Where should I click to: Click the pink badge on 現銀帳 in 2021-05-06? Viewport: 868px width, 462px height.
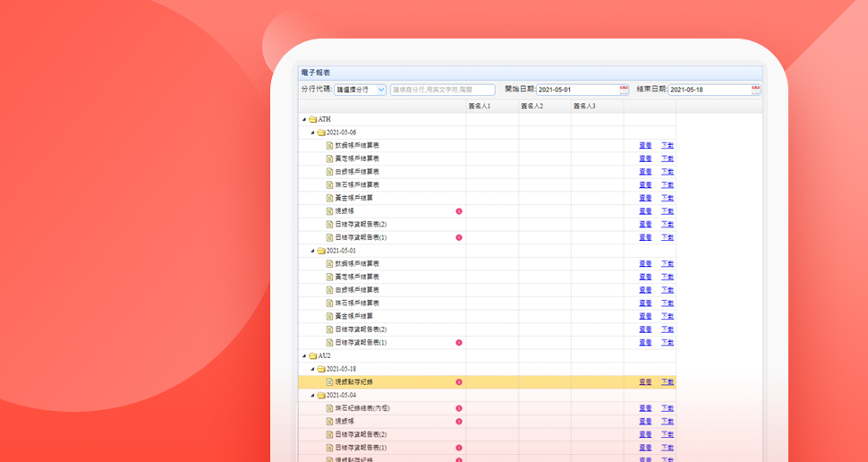459,211
